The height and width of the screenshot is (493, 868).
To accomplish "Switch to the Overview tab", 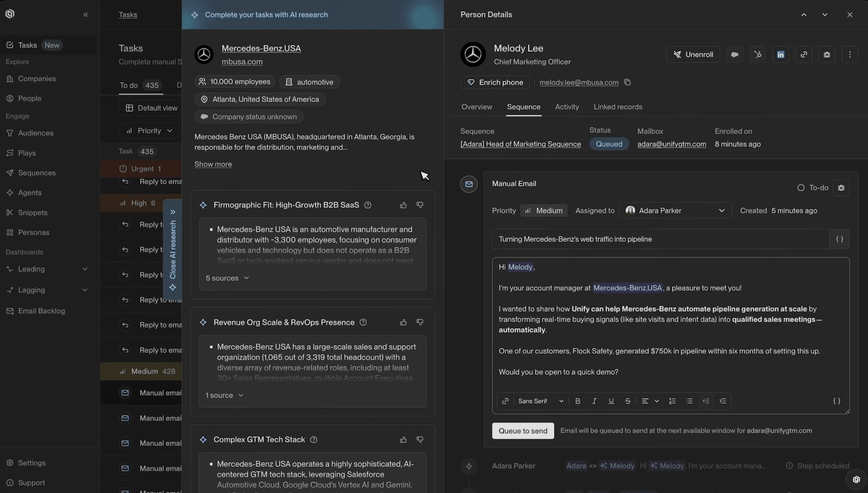I will point(476,107).
